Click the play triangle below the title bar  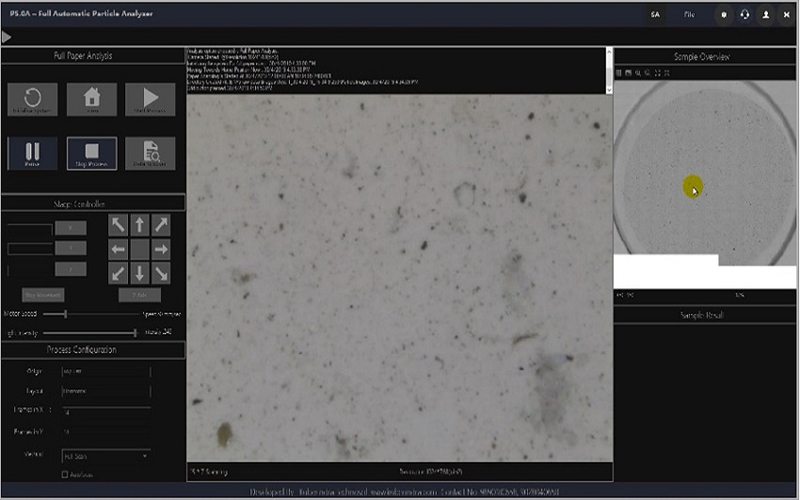click(x=7, y=37)
